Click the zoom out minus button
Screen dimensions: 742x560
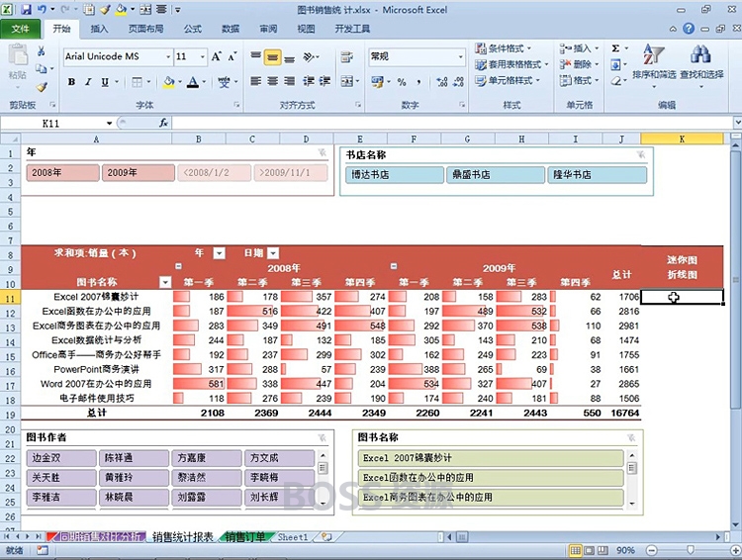tap(652, 550)
